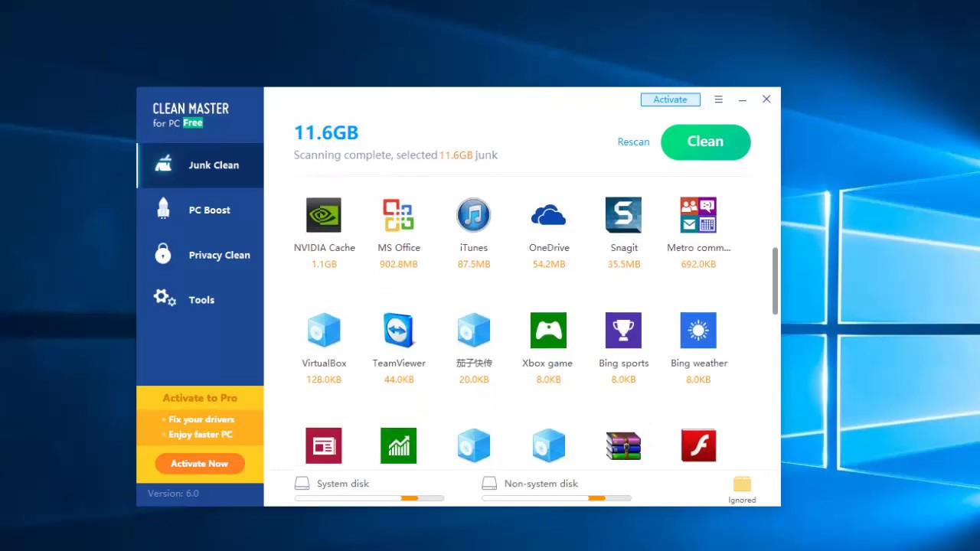Image resolution: width=980 pixels, height=551 pixels.
Task: Click the iTunes 87.5MB size value
Action: (x=474, y=264)
